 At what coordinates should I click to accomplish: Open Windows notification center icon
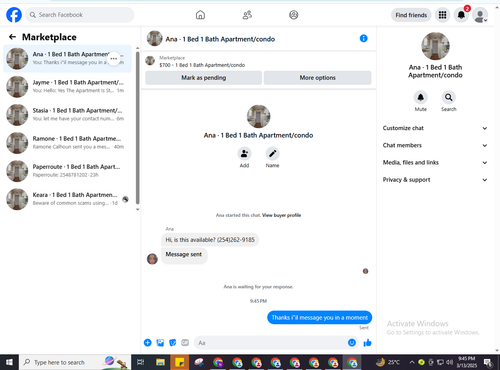tap(488, 362)
